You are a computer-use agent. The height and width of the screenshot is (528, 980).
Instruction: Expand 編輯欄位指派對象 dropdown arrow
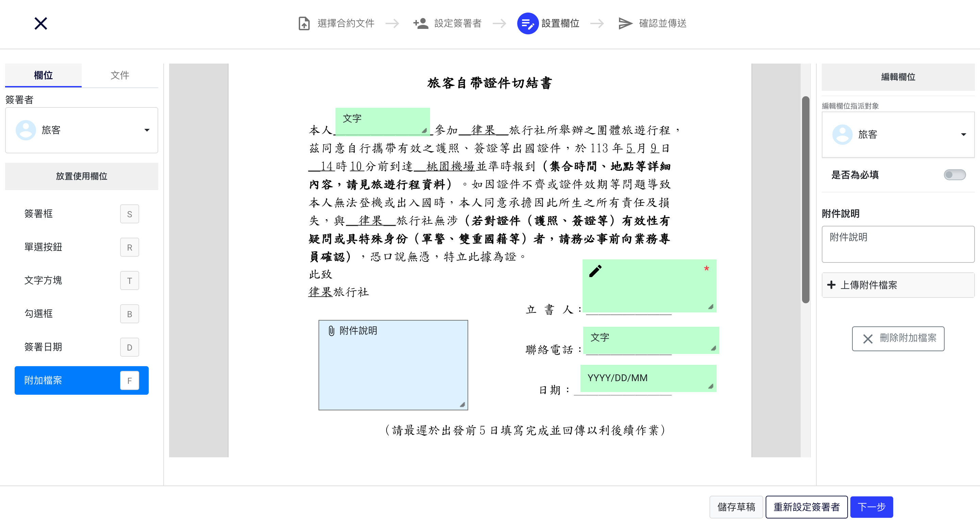click(x=963, y=135)
